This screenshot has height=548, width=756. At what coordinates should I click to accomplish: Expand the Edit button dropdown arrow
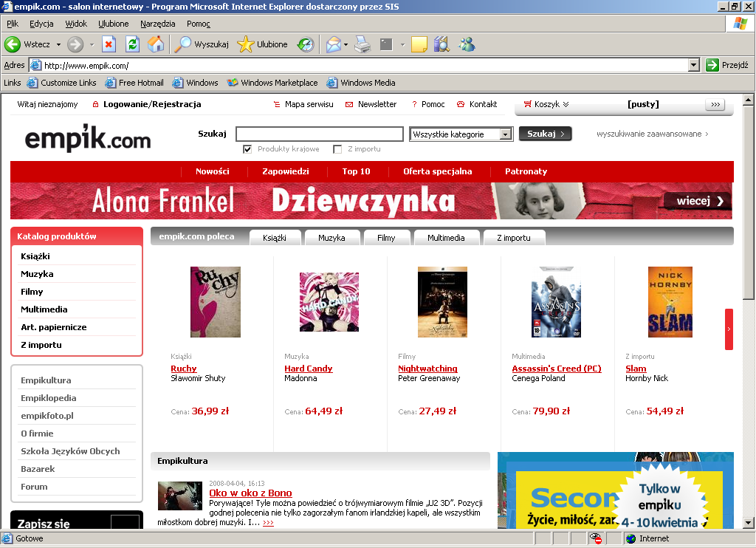pyautogui.click(x=402, y=44)
